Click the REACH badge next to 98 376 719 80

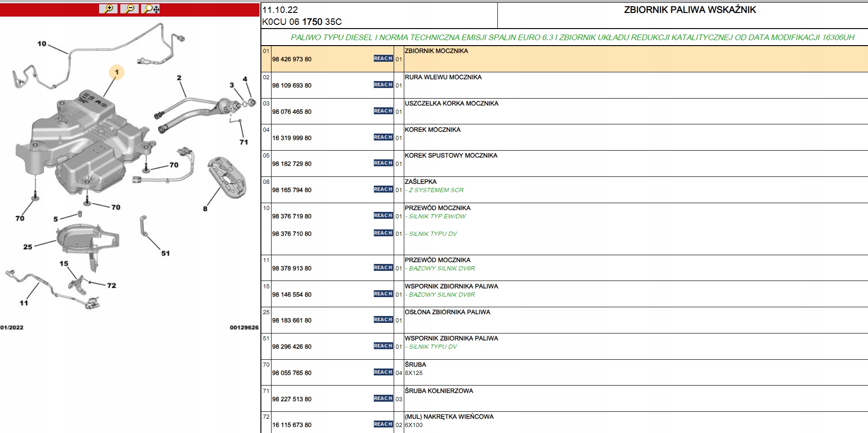(x=383, y=216)
